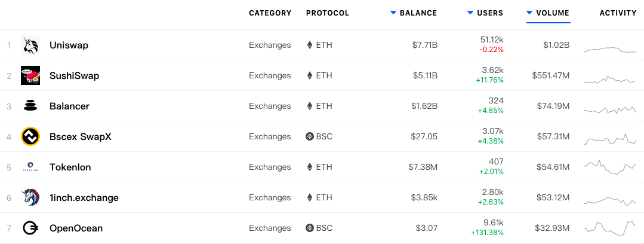Select the ETH icon in the Uniswap row
The image size is (644, 244).
[310, 45]
